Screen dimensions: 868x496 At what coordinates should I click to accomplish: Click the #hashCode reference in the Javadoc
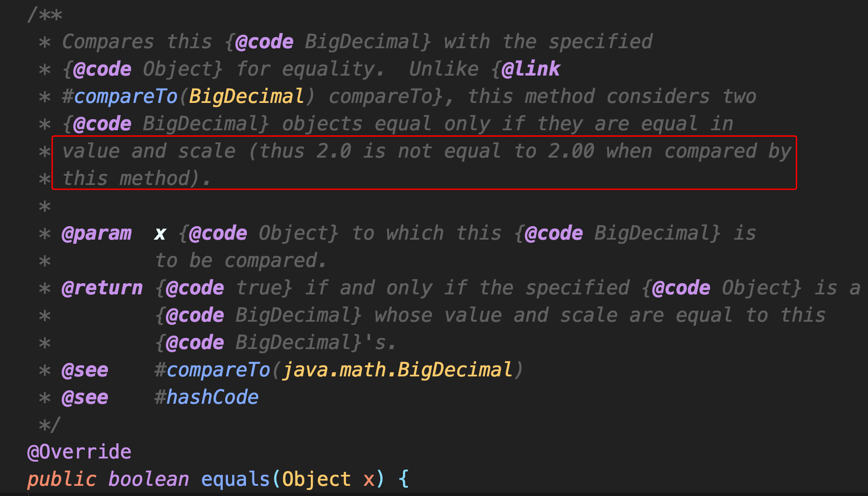click(207, 397)
